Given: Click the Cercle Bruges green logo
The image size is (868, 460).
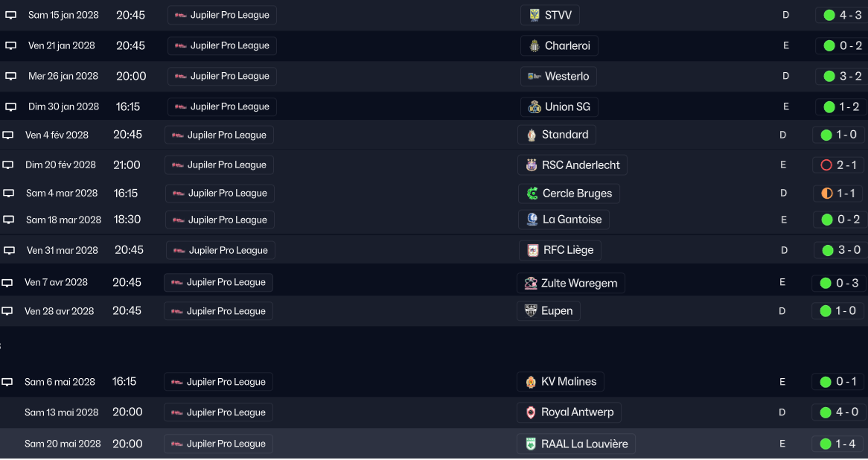Looking at the screenshot, I should click(532, 194).
